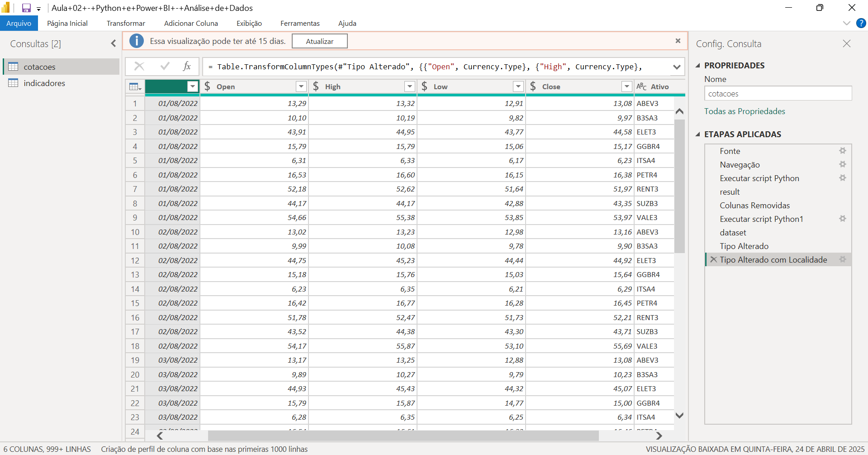Select the Ativo column header
The width and height of the screenshot is (868, 455).
[x=660, y=86]
